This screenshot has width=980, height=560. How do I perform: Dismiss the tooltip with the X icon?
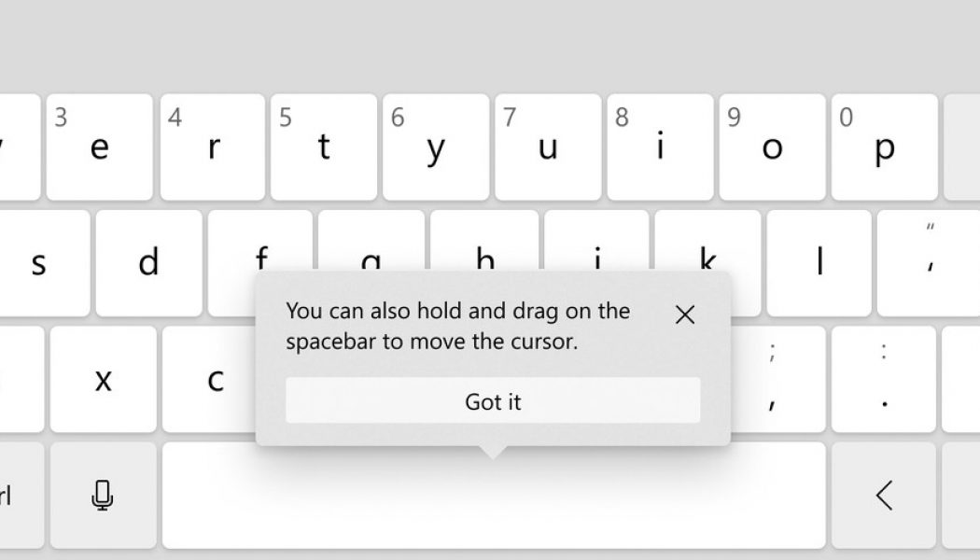pyautogui.click(x=685, y=315)
